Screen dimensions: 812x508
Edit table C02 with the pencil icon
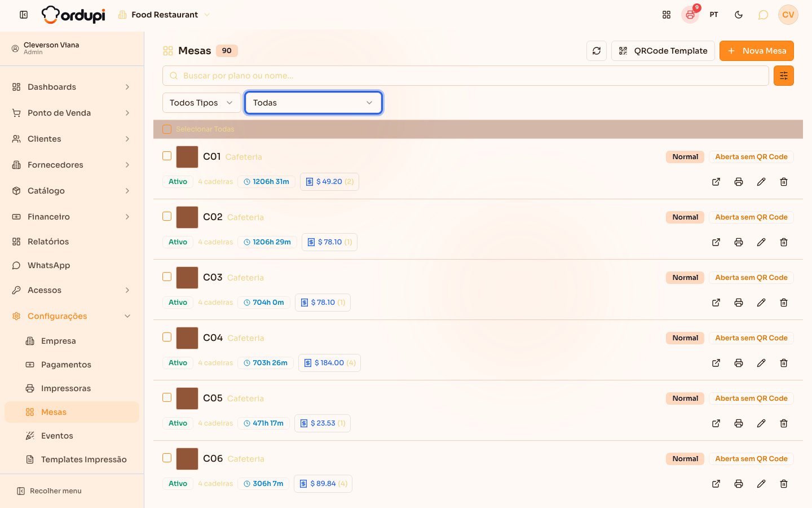pos(761,242)
